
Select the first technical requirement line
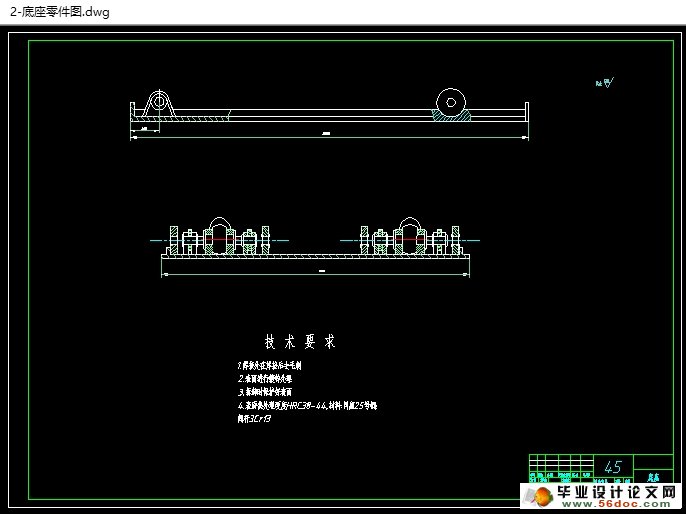(270, 367)
